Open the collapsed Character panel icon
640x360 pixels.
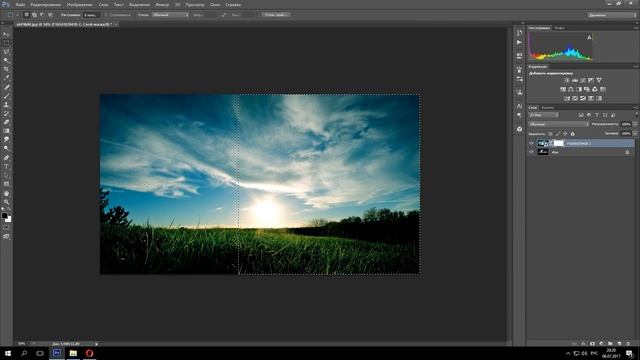pos(519,106)
